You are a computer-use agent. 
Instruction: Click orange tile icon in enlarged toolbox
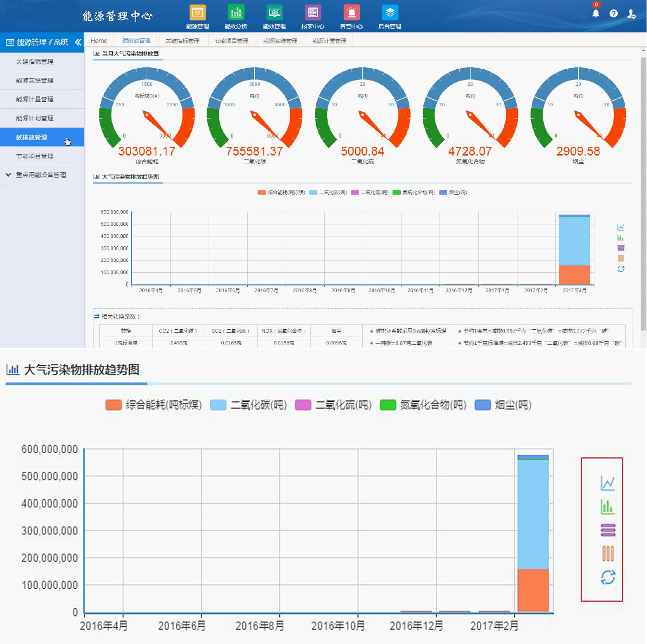(608, 554)
